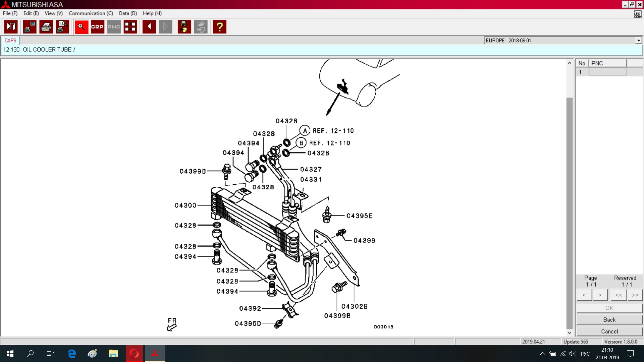
Task: Click the exit door toolbar icon
Action: tap(11, 27)
